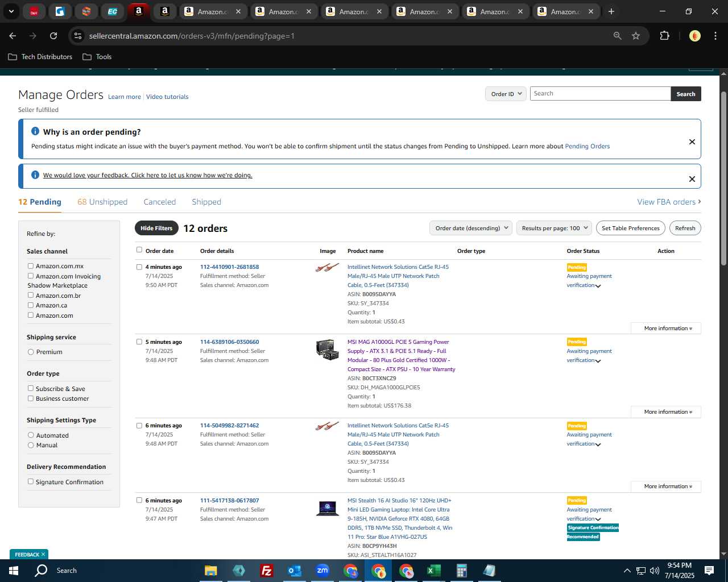Open the tab search dropdown arrow
Image resolution: width=728 pixels, height=582 pixels.
click(x=11, y=11)
